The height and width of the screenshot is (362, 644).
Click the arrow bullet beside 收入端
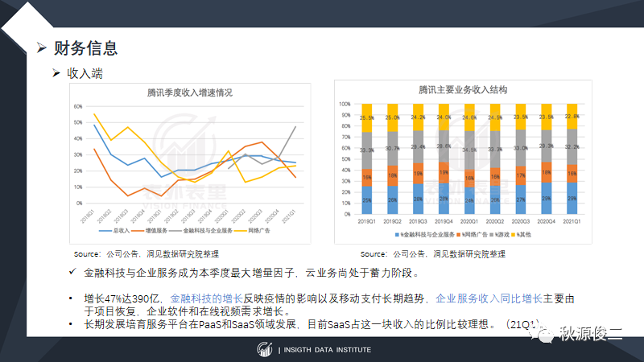[56, 73]
